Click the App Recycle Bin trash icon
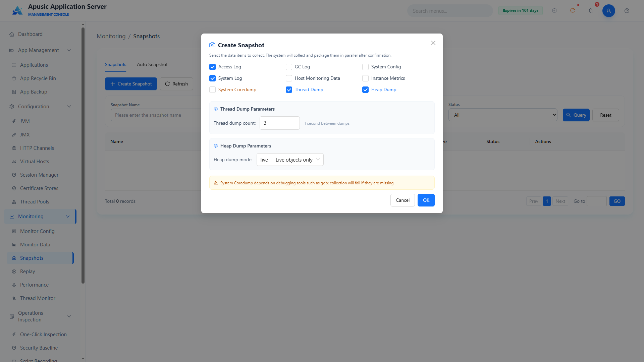The image size is (644, 362). [14, 78]
